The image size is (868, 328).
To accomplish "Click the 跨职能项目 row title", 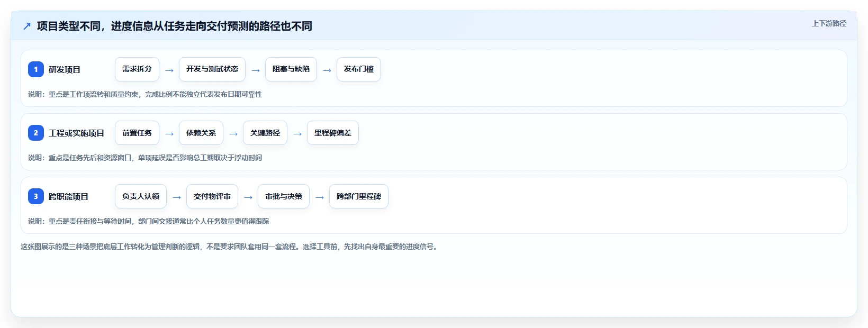I will point(69,196).
